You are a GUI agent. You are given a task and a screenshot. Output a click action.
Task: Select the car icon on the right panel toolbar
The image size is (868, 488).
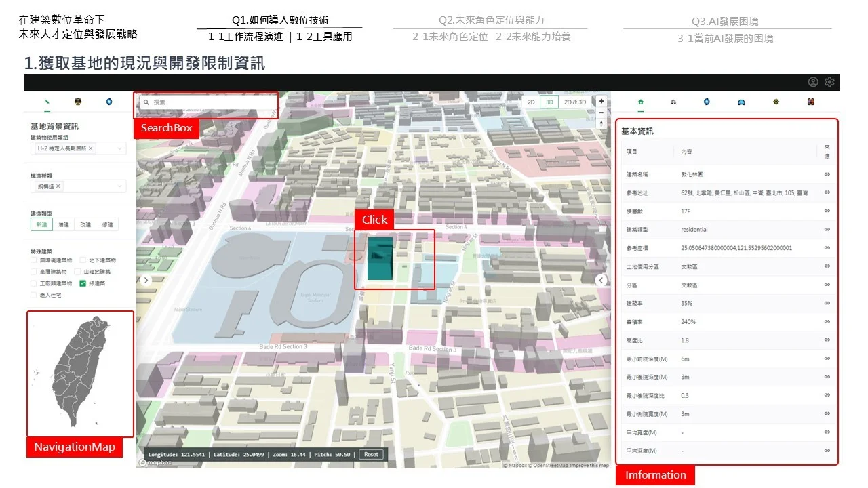point(741,102)
